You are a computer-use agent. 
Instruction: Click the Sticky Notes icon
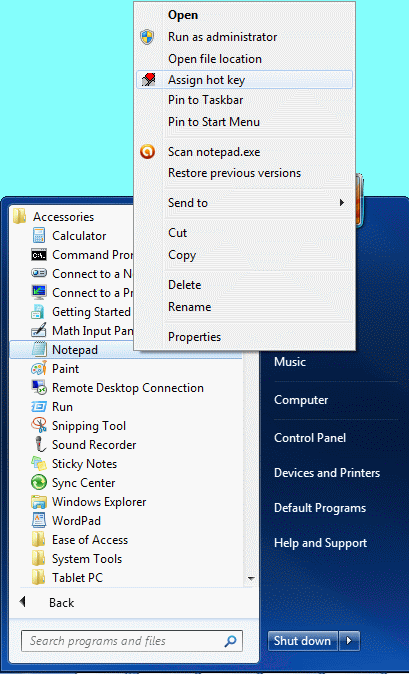click(39, 464)
